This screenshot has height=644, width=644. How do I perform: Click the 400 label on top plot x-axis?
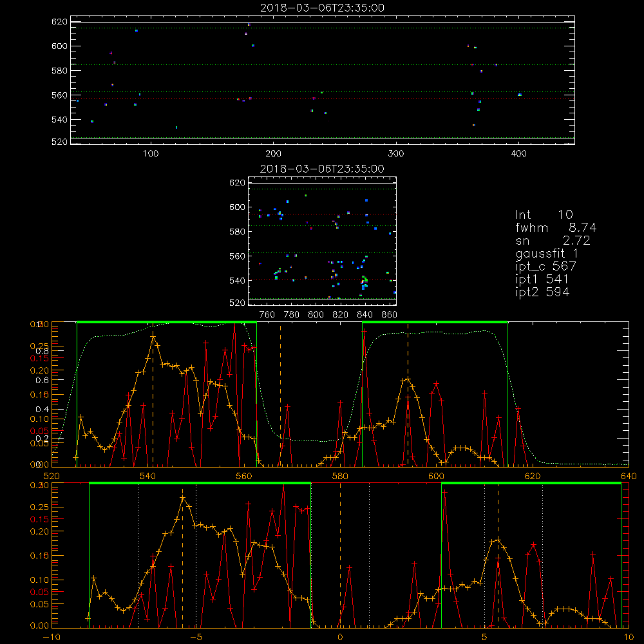pos(518,154)
